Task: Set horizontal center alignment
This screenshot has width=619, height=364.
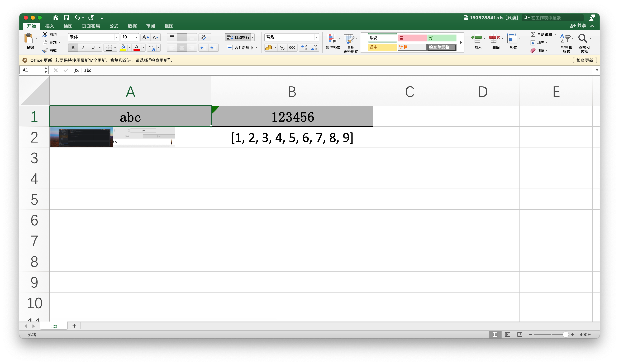Action: (182, 48)
